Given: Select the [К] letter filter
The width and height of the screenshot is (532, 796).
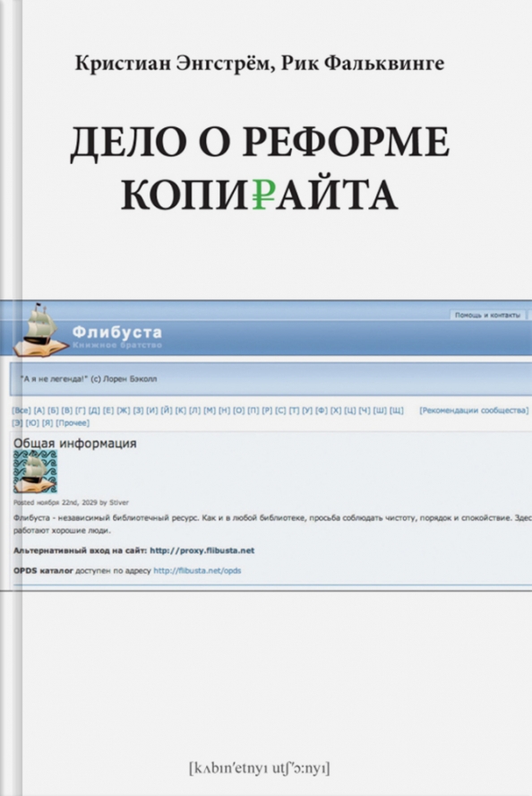Looking at the screenshot, I should pos(181,411).
